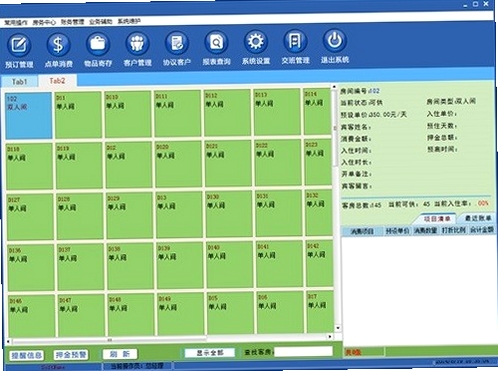Click the 点单消费 dollar-sign icon
The height and width of the screenshot is (371, 498).
click(58, 45)
